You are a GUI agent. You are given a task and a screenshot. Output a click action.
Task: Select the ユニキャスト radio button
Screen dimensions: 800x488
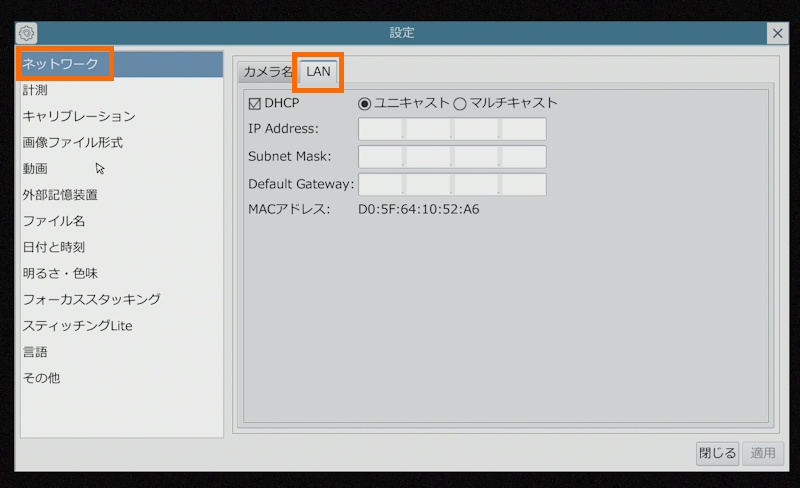tap(364, 103)
